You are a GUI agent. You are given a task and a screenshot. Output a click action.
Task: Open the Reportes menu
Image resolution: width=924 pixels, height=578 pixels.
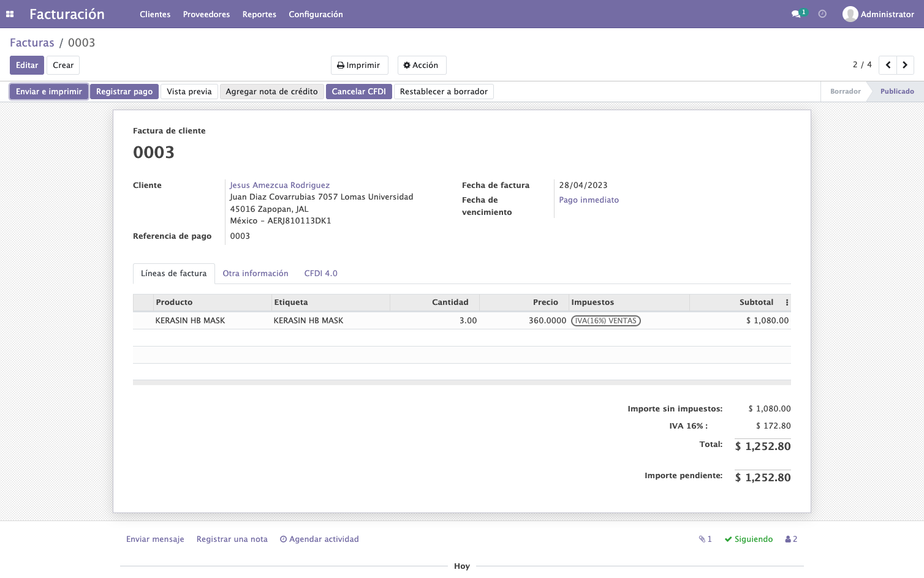point(259,14)
